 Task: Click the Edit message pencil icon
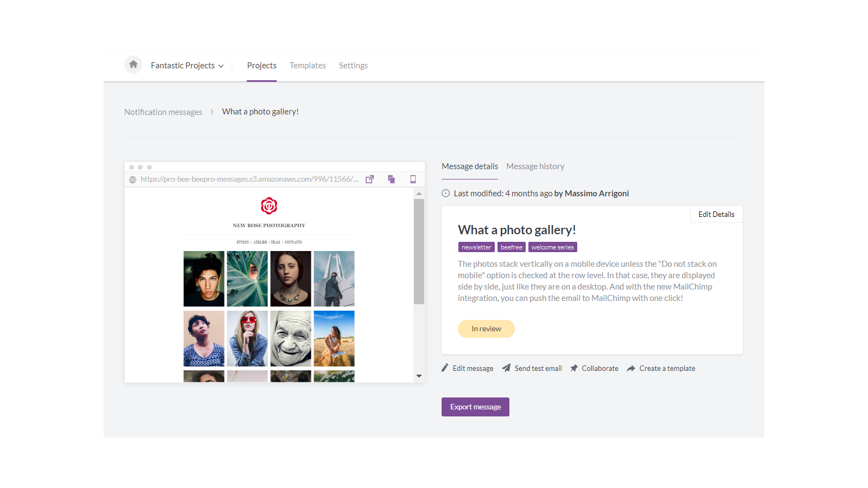pos(445,368)
